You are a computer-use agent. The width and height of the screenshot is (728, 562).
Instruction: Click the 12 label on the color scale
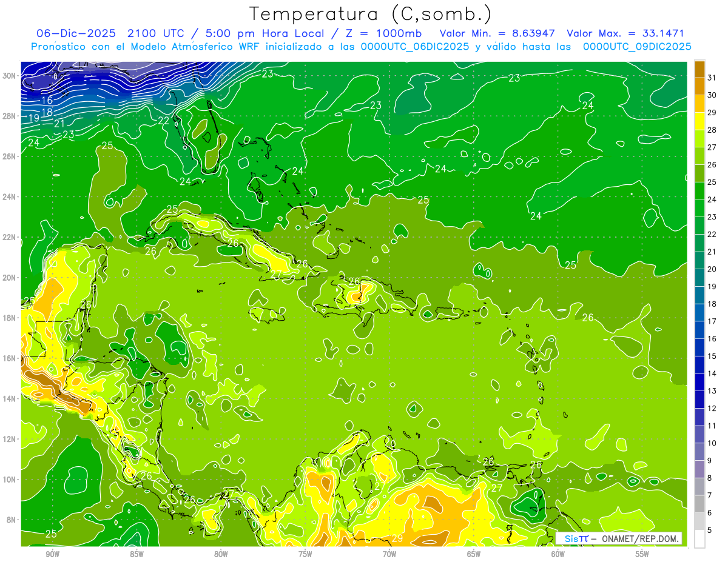click(x=712, y=408)
